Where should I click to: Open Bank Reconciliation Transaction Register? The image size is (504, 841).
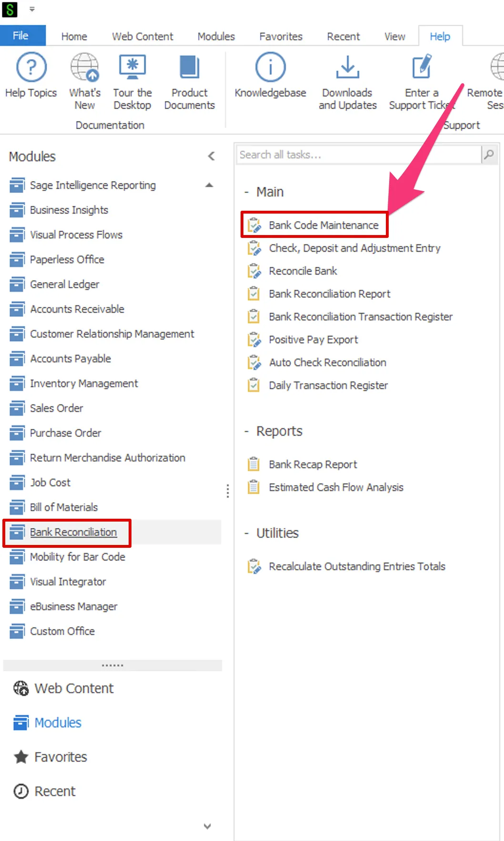click(361, 317)
